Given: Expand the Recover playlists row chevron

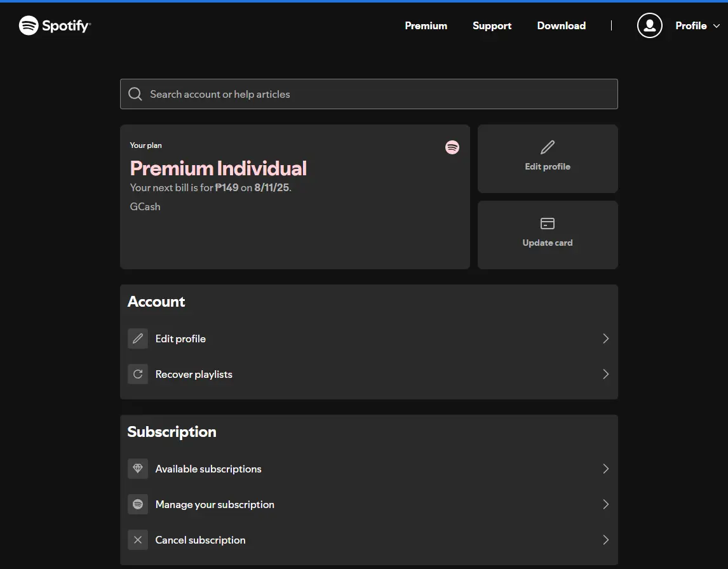Looking at the screenshot, I should point(606,374).
